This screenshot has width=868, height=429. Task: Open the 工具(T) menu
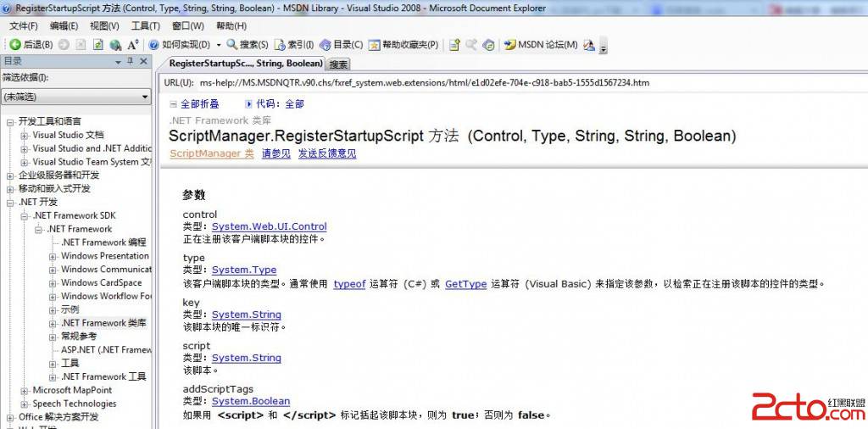point(146,26)
